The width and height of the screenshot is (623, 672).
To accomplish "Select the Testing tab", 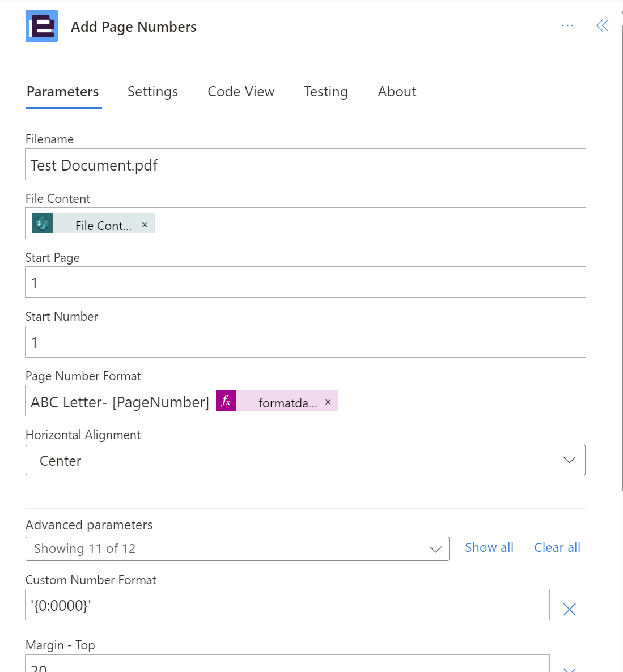I will 326,91.
